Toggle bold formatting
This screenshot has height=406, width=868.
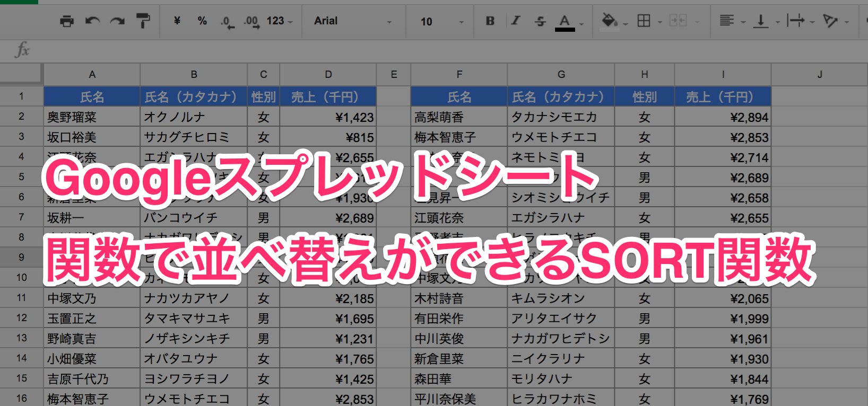point(490,21)
